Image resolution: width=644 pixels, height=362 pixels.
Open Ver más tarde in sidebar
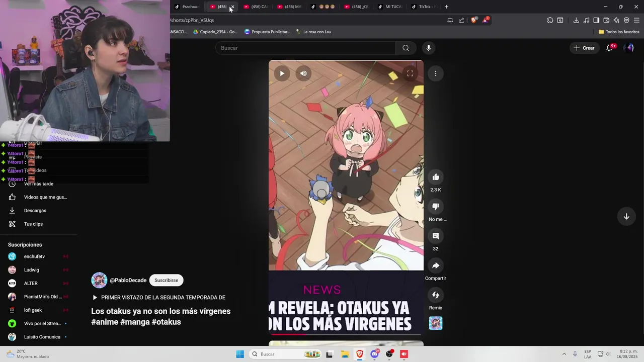(x=38, y=184)
